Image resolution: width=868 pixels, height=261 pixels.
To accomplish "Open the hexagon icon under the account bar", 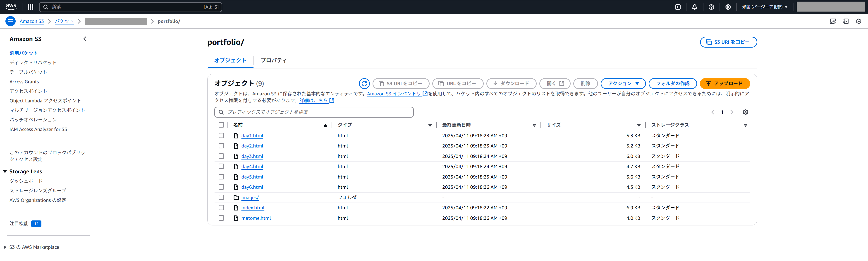I will click(858, 21).
